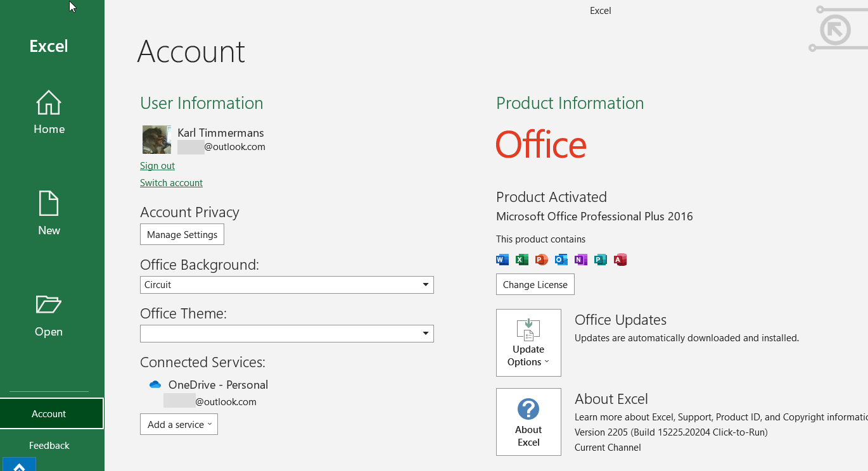Click the OneNote app icon
The width and height of the screenshot is (868, 471).
581,260
